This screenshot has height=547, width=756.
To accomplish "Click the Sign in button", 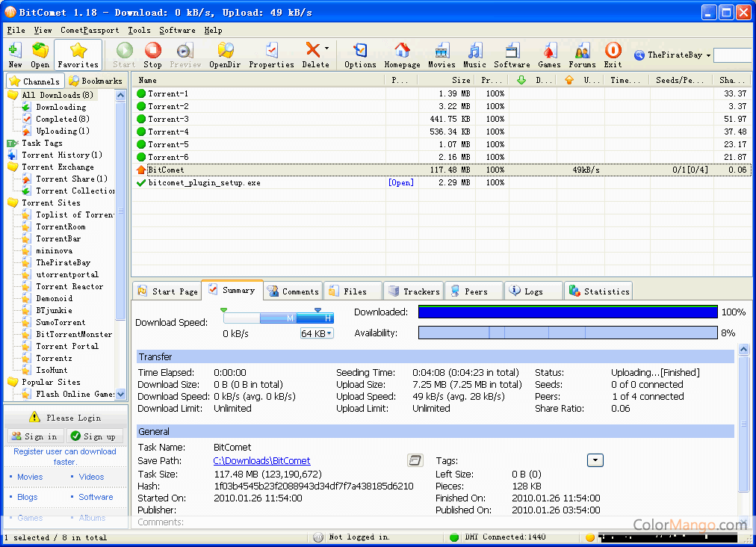I will click(x=34, y=436).
